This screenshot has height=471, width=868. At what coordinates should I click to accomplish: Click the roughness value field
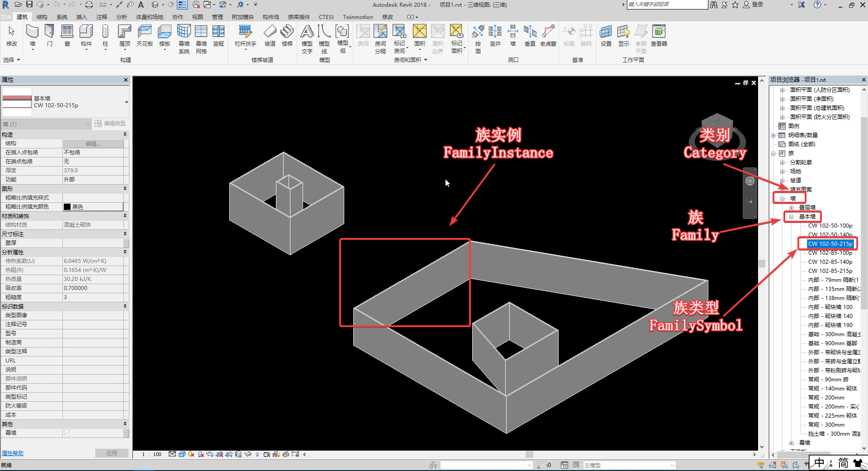tap(93, 297)
